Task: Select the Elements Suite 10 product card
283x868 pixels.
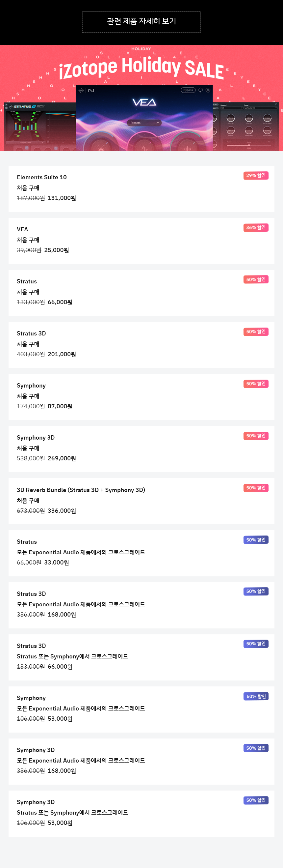Action: point(141,189)
